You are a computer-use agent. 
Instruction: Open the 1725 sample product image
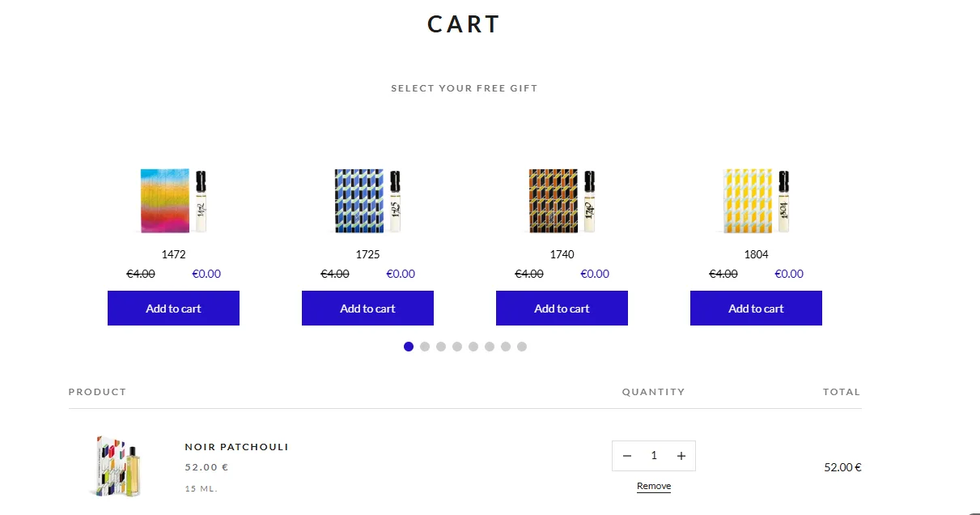(367, 201)
